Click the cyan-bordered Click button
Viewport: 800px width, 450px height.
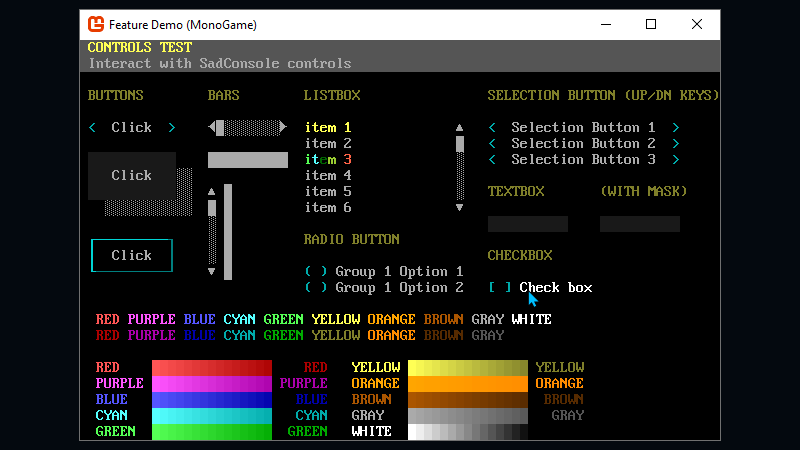[x=132, y=255]
